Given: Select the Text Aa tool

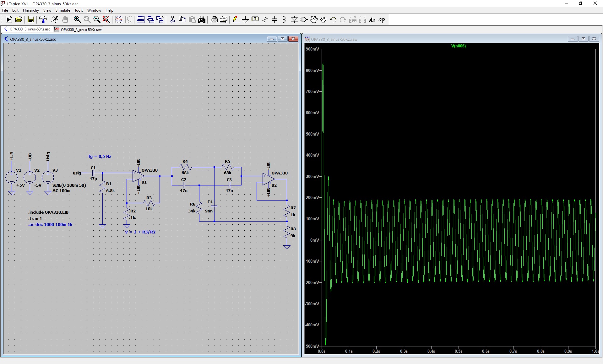Looking at the screenshot, I should 372,19.
